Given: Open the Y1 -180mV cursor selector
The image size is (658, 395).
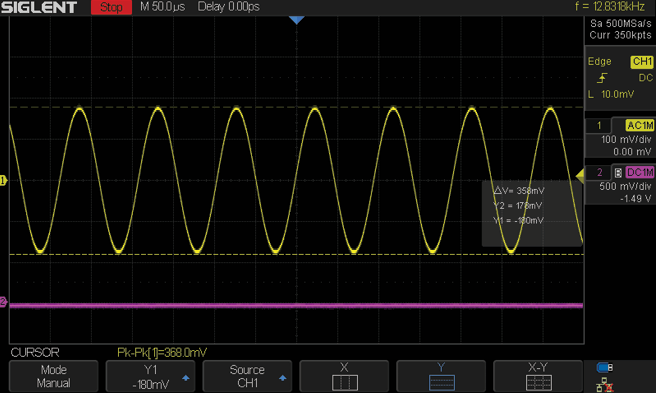Looking at the screenshot, I should click(x=151, y=376).
